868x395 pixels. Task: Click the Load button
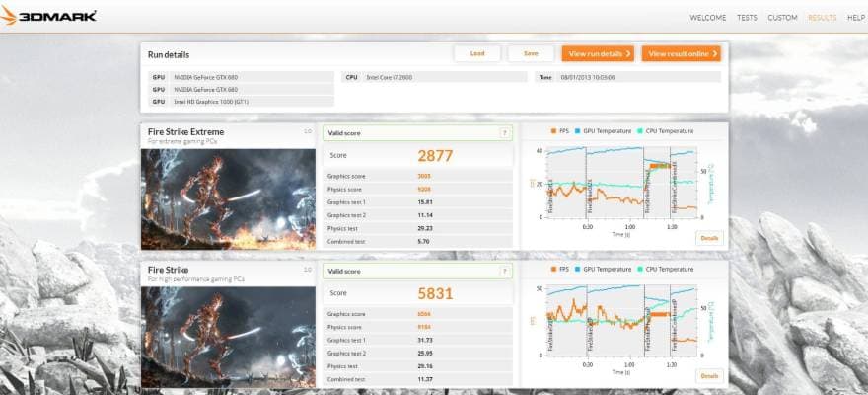pyautogui.click(x=477, y=53)
